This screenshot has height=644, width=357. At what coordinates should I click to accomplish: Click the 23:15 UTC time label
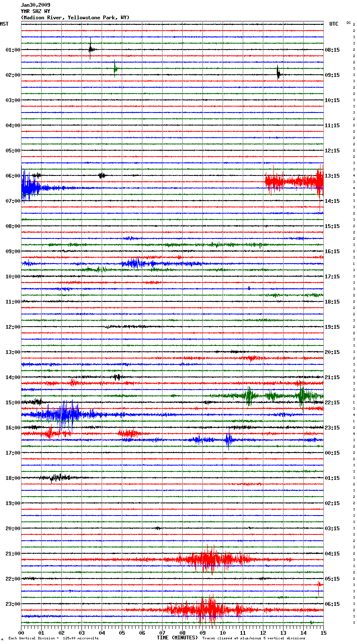click(x=332, y=428)
